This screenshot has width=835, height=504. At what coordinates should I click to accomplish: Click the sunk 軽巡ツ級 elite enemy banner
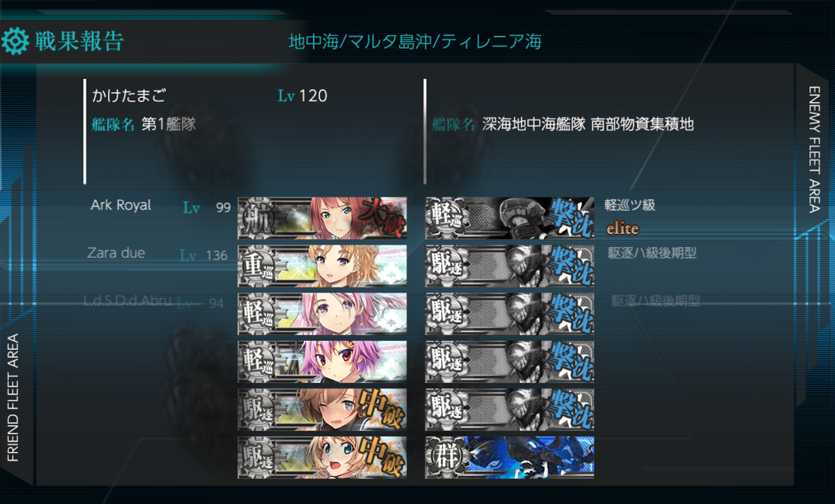(x=510, y=218)
